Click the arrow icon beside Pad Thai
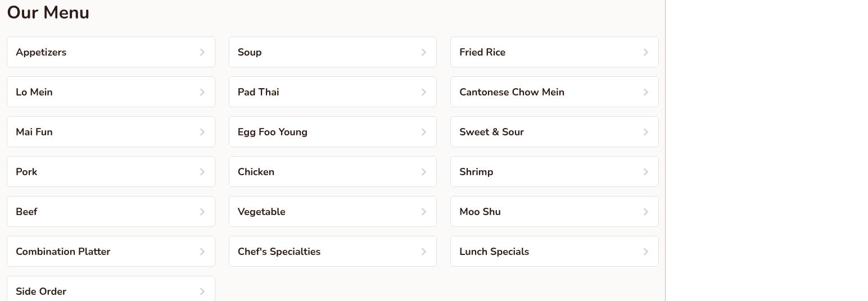 pyautogui.click(x=424, y=92)
